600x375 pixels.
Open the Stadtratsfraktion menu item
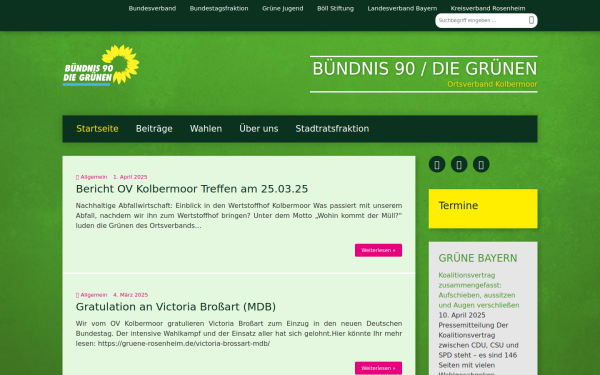(x=332, y=129)
